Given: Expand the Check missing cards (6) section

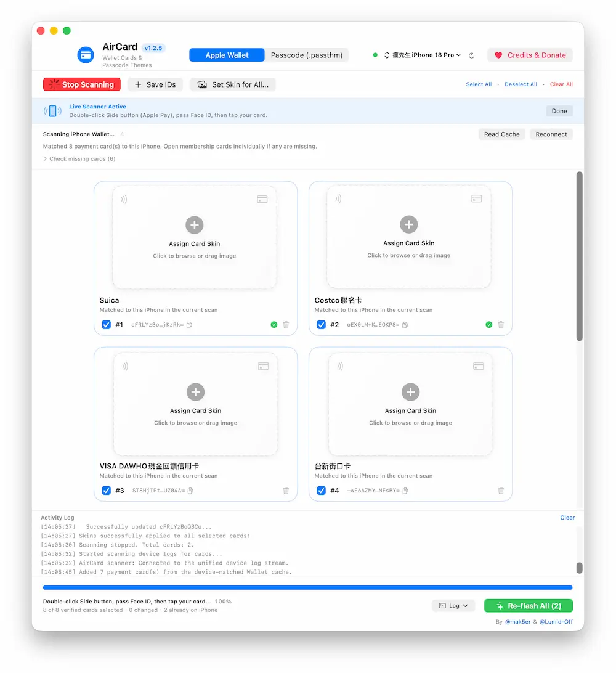Looking at the screenshot, I should [x=79, y=159].
